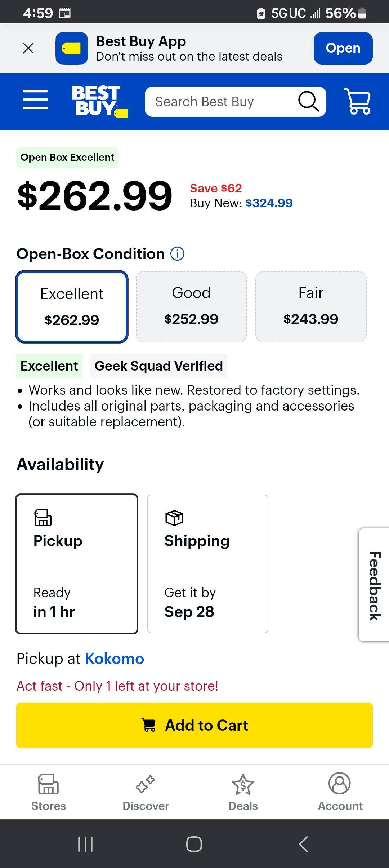Viewport: 389px width, 868px height.
Task: Open the Stores tab
Action: 49,792
